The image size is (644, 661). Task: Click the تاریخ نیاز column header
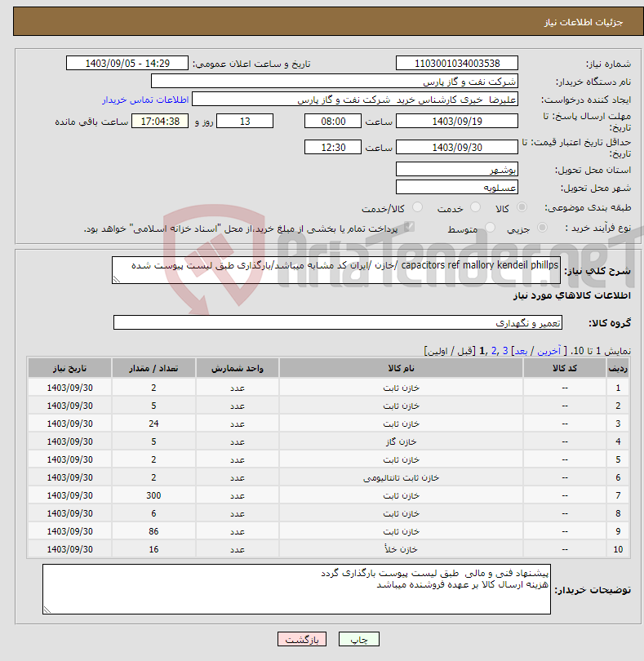pos(70,368)
